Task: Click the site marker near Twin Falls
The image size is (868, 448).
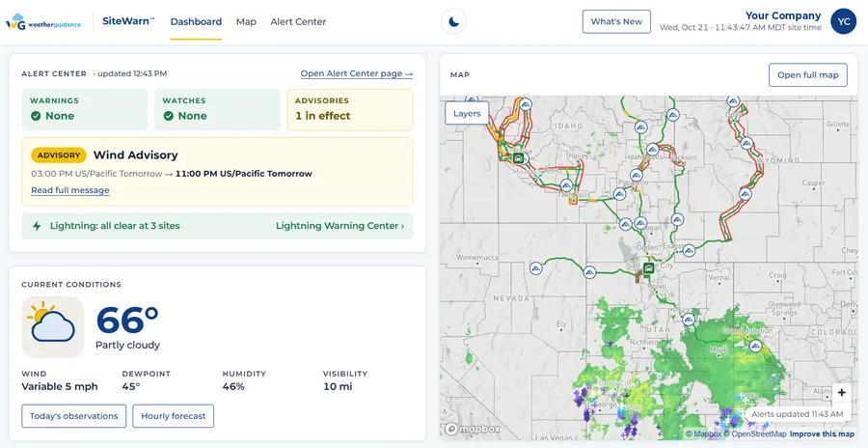Action: click(566, 185)
